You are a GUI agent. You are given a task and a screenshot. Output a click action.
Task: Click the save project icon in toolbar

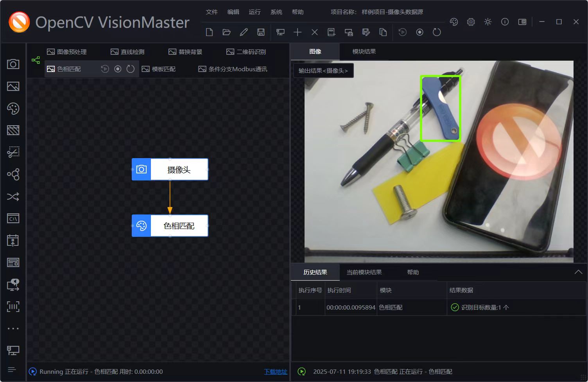pyautogui.click(x=261, y=32)
